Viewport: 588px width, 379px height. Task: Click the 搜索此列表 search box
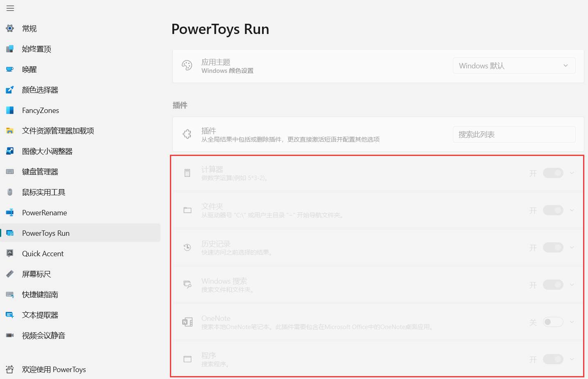[x=514, y=134]
